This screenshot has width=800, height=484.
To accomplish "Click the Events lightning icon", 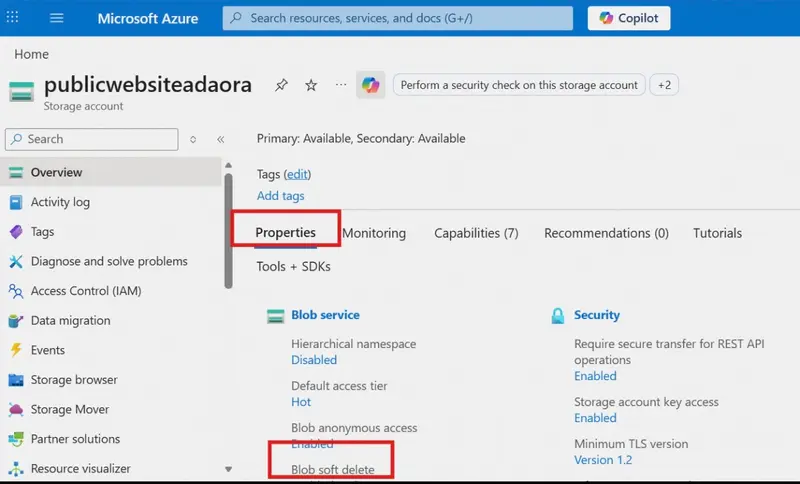I will coord(16,350).
